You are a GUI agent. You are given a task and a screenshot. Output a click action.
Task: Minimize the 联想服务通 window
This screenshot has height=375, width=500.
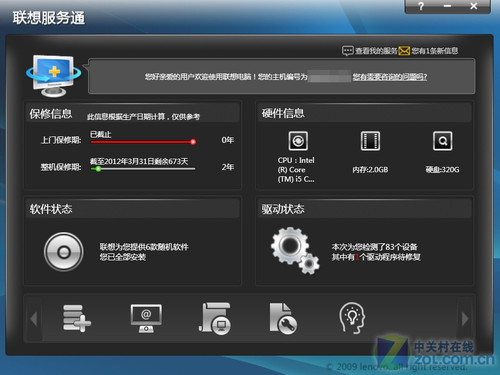tap(447, 6)
